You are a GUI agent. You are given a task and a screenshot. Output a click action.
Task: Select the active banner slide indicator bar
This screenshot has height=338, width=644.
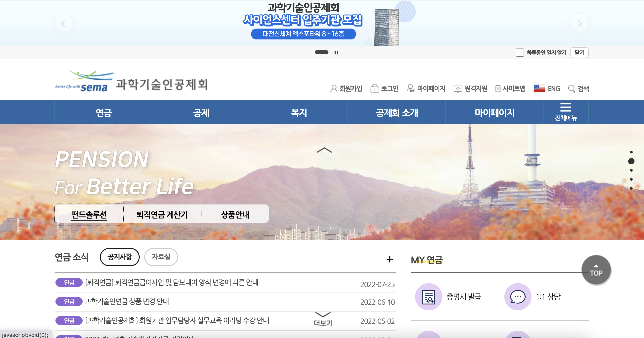coord(321,52)
